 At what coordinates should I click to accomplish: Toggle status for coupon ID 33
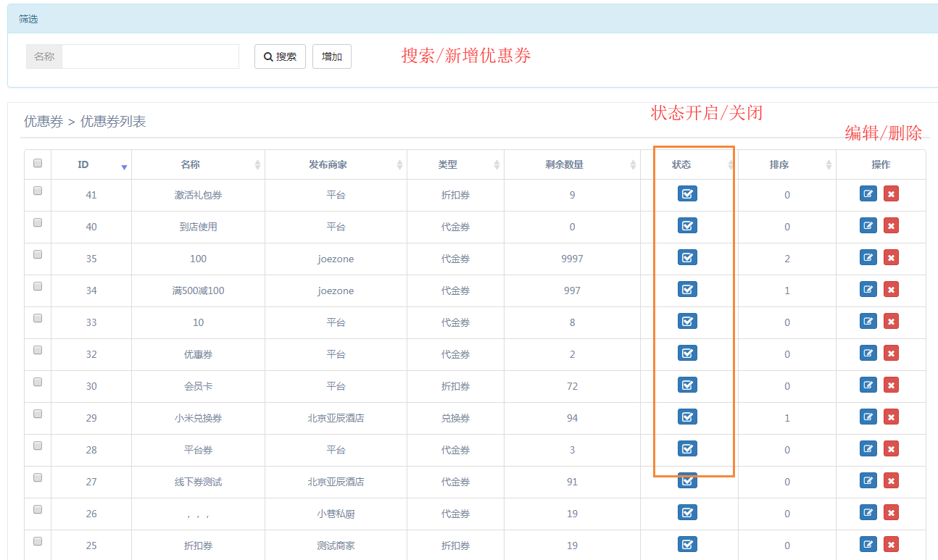pos(687,321)
